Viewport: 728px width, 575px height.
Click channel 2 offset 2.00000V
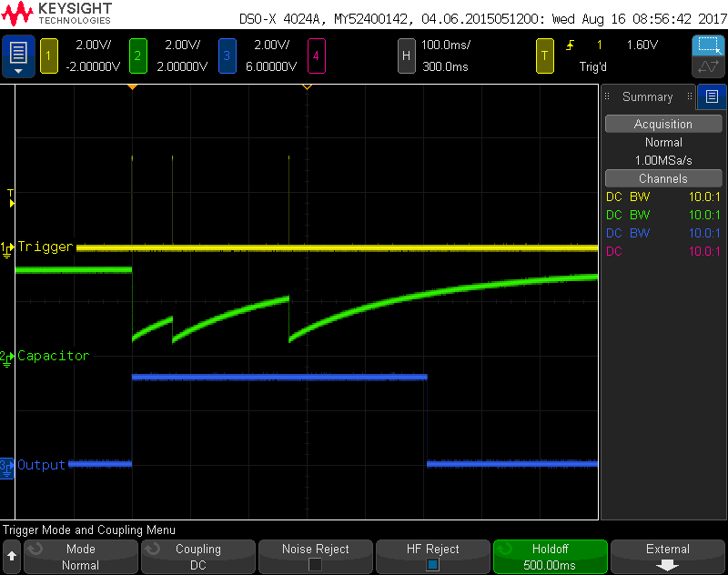point(182,66)
